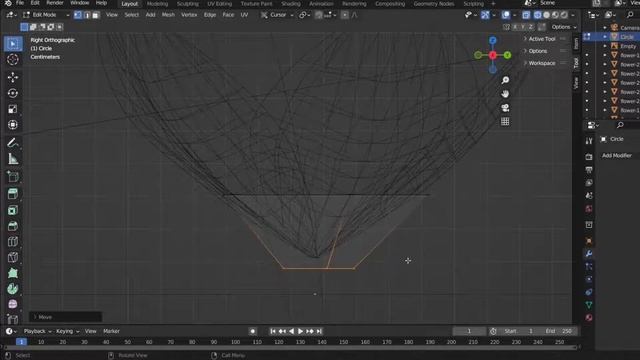640x360 pixels.
Task: Open the Object Data properties triangle icon
Action: point(589,304)
